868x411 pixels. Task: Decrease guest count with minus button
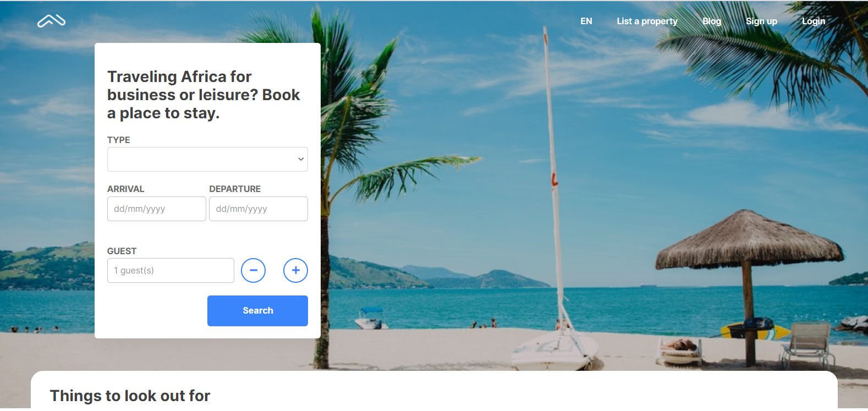pyautogui.click(x=253, y=270)
